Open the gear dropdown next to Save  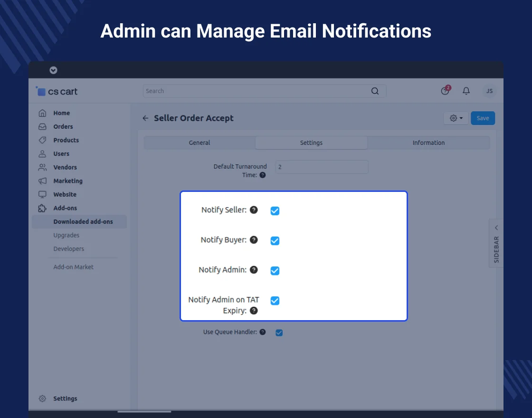[x=456, y=118]
